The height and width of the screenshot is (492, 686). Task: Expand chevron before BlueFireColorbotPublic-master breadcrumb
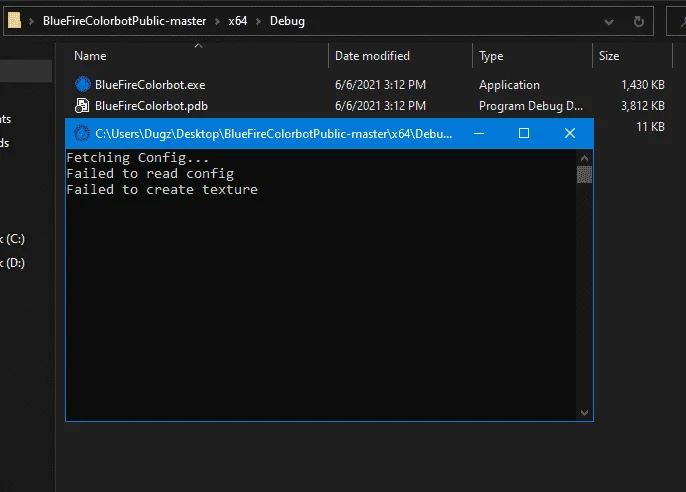tap(32, 21)
